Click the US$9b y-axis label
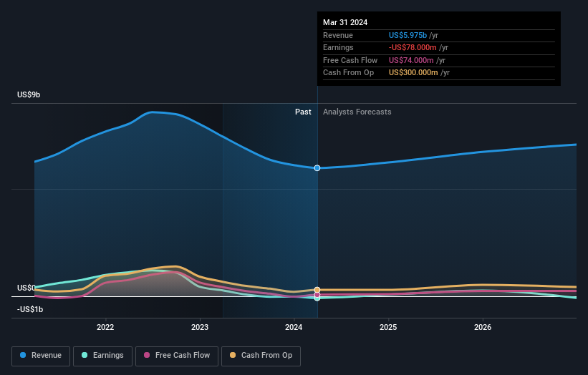Image resolution: width=588 pixels, height=375 pixels. (x=29, y=94)
